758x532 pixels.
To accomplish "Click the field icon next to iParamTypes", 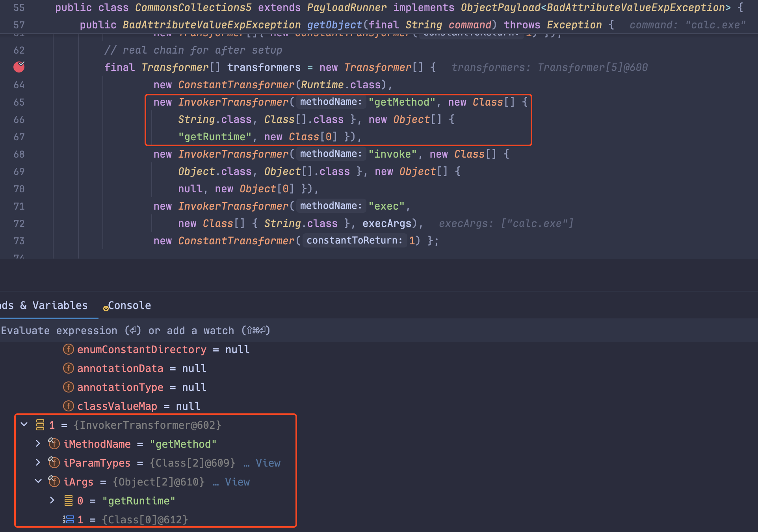I will coord(54,463).
